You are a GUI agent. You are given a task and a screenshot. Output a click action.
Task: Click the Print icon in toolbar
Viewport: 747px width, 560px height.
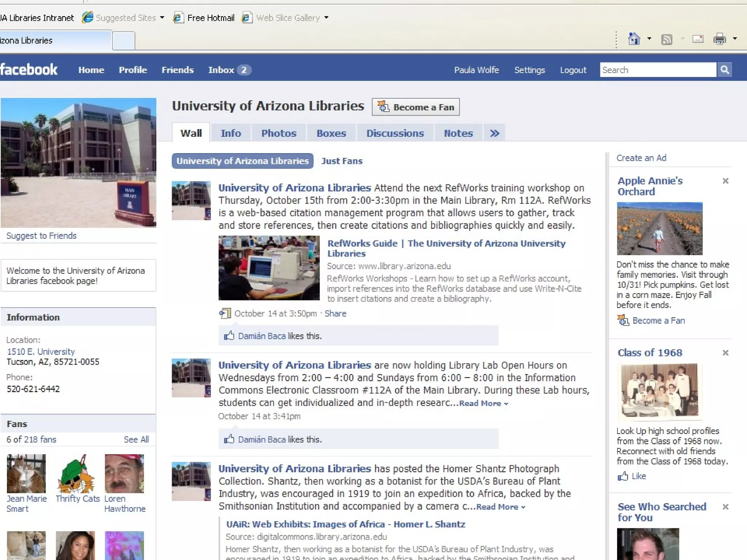click(719, 39)
